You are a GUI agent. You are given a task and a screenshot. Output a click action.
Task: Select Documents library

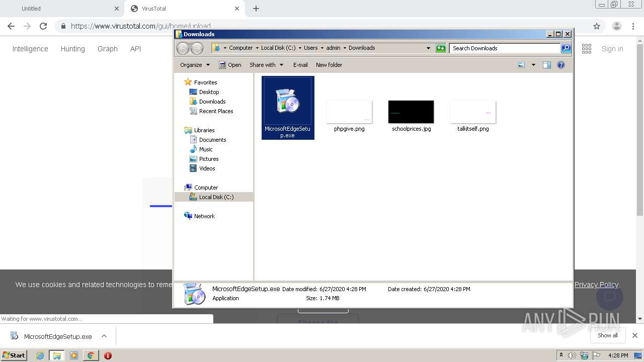click(212, 140)
